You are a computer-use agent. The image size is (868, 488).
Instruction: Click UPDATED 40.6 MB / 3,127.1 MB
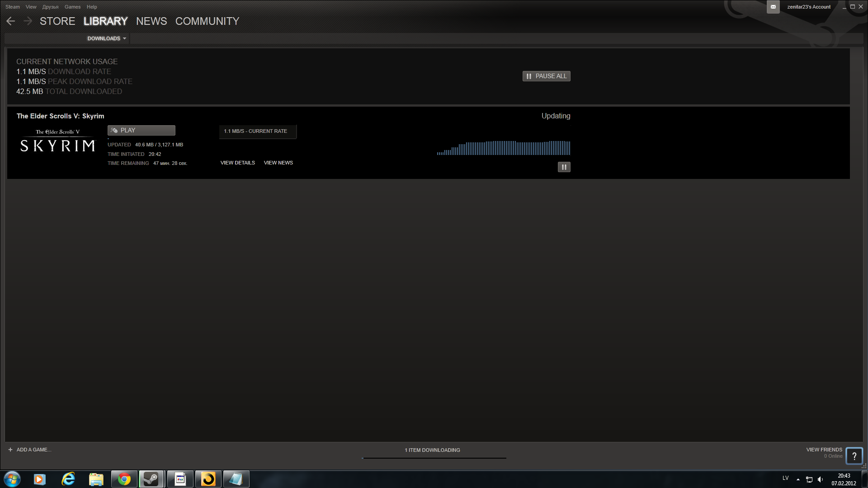pyautogui.click(x=146, y=145)
